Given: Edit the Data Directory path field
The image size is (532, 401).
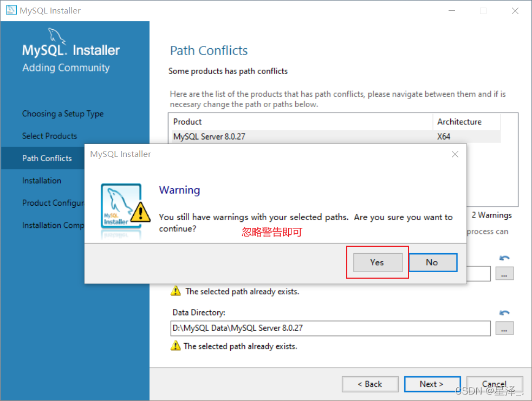Looking at the screenshot, I should click(330, 328).
